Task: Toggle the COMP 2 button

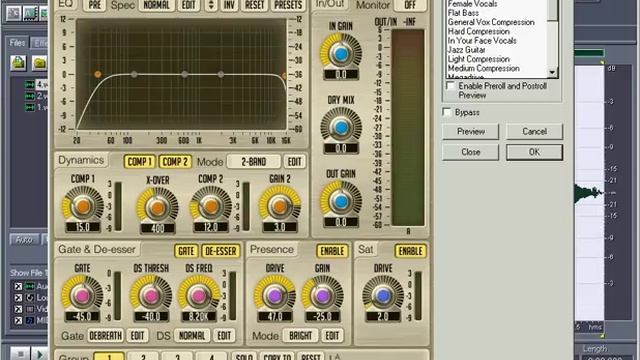Action: (175, 162)
